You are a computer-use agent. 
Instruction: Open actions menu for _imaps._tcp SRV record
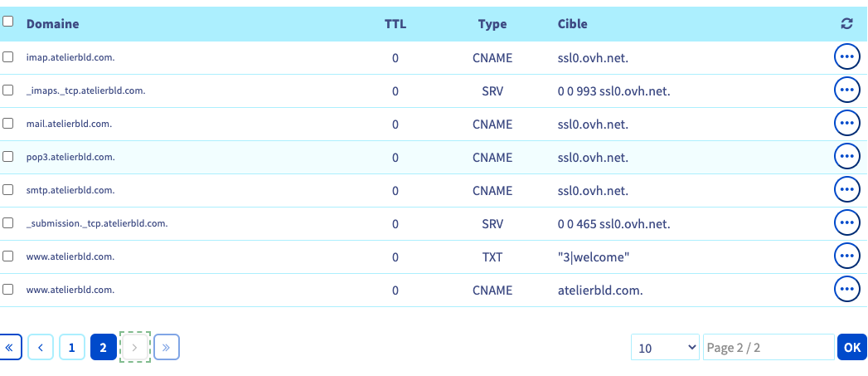(x=846, y=90)
